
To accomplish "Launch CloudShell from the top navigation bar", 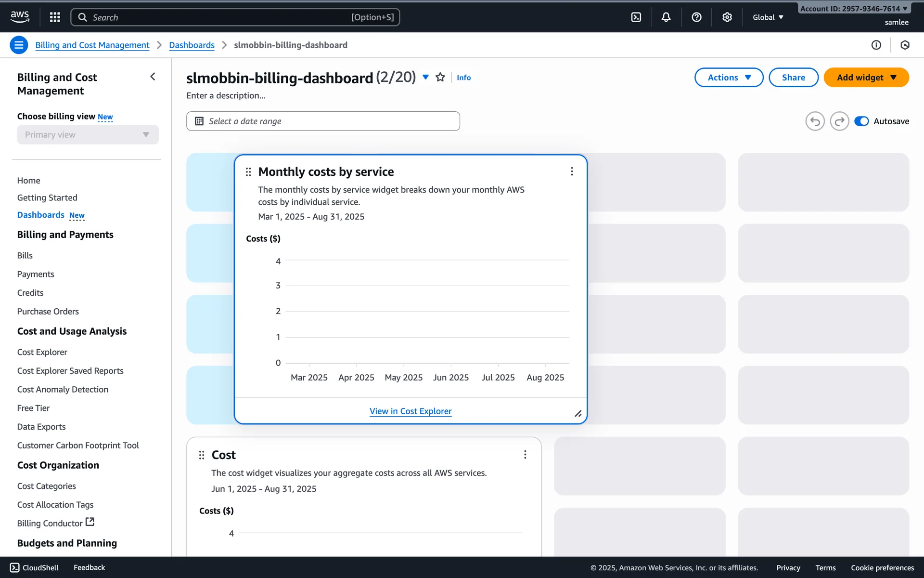I will (636, 17).
